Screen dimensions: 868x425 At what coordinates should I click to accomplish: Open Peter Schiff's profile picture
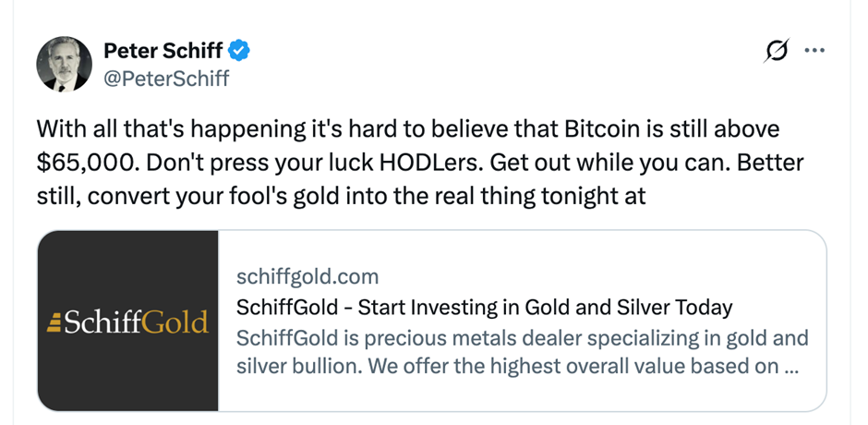pos(65,65)
